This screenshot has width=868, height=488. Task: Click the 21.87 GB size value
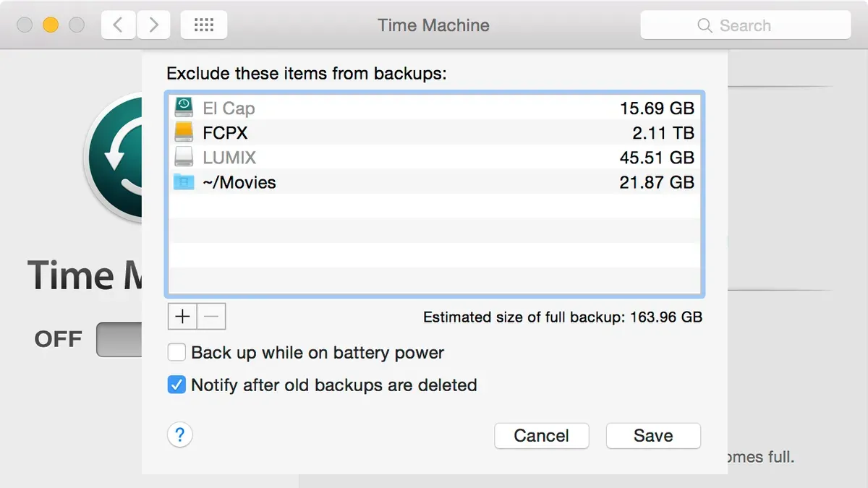coord(657,182)
